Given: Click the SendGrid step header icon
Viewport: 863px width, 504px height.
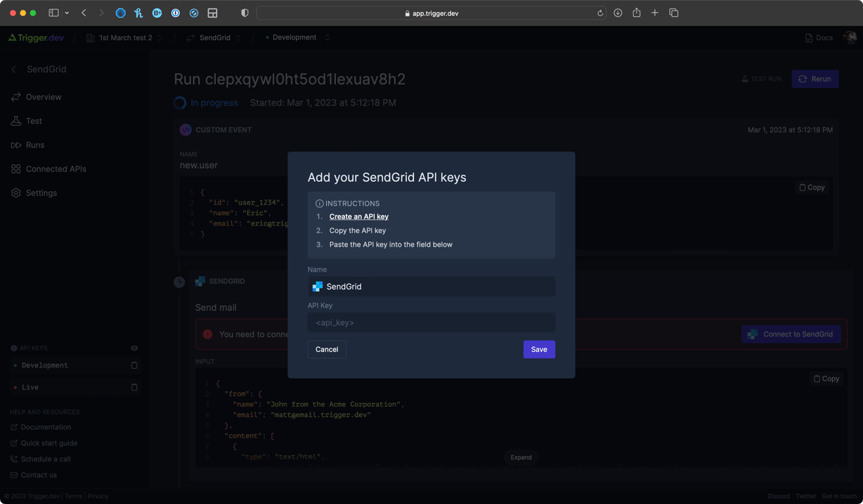Looking at the screenshot, I should [200, 281].
